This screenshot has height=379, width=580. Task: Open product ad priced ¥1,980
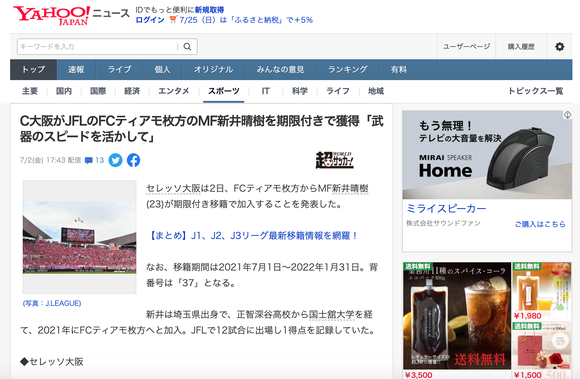tap(542, 291)
